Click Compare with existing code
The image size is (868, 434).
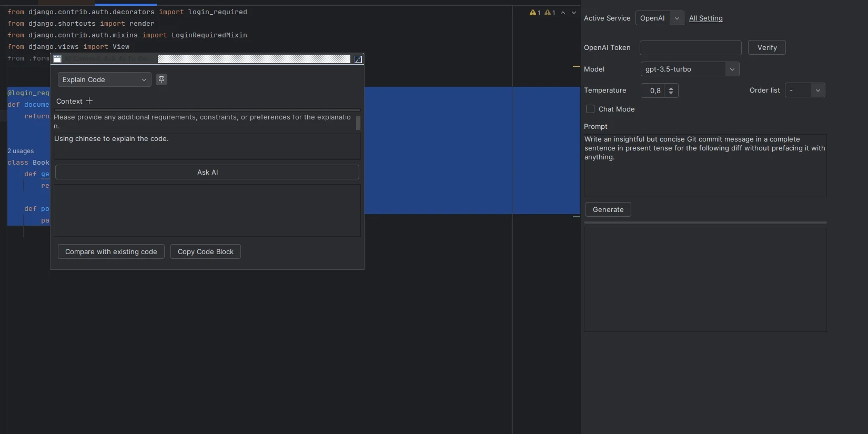click(111, 251)
